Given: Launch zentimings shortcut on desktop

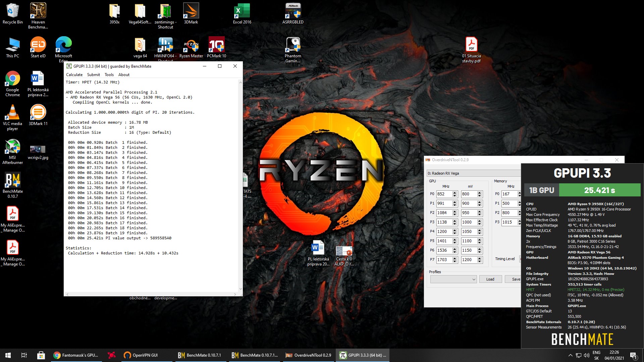Looking at the screenshot, I should pyautogui.click(x=165, y=16).
